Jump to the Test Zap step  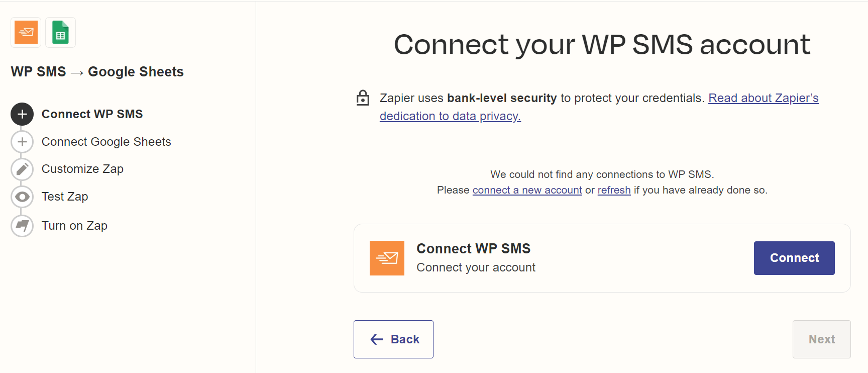click(x=65, y=197)
